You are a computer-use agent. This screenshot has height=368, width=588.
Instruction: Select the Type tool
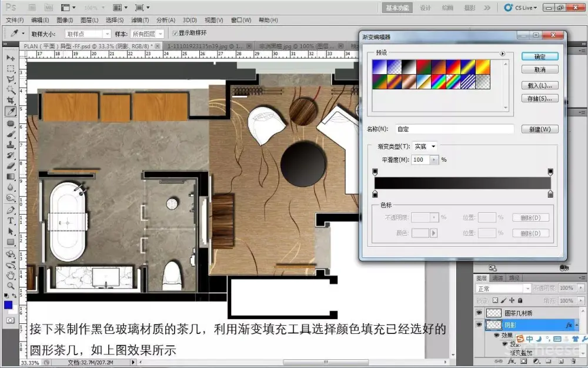click(11, 221)
